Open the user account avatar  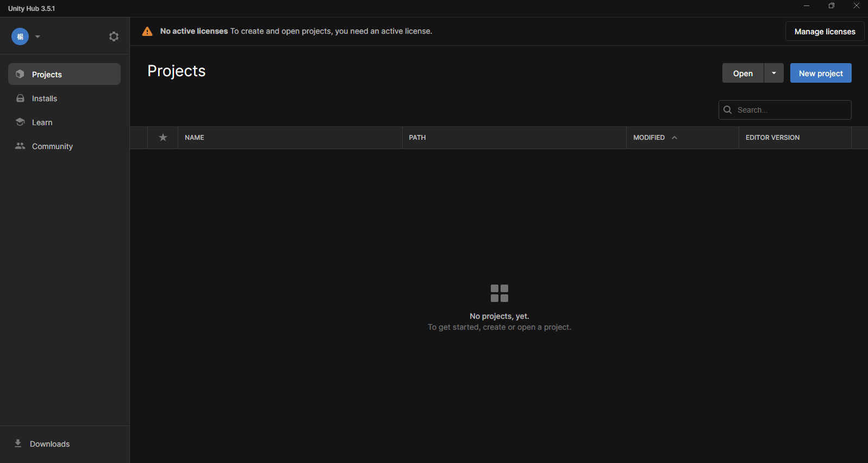click(20, 36)
